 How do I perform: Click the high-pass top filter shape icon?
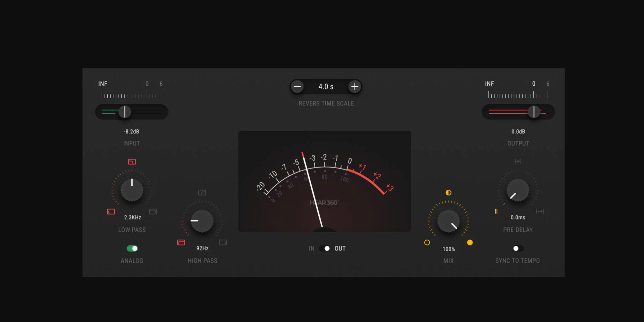[202, 193]
